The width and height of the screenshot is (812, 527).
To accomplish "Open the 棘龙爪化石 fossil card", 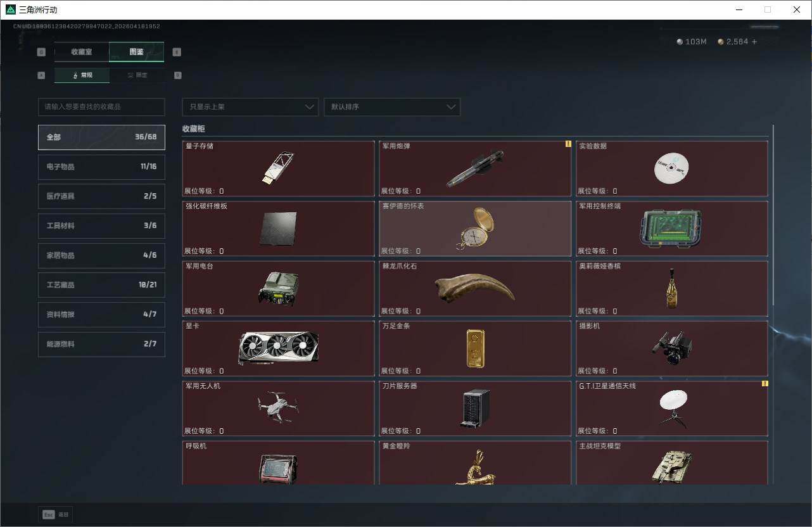I will pos(475,289).
